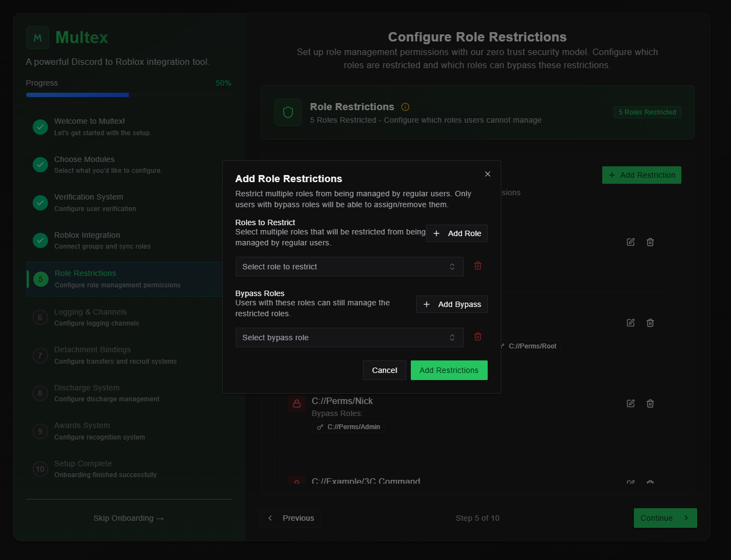Screen dimensions: 731x560
Task: Click the Add Role button
Action: coord(457,233)
